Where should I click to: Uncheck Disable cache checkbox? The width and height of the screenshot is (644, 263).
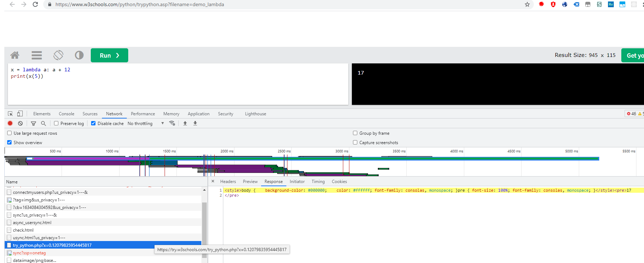pyautogui.click(x=93, y=123)
